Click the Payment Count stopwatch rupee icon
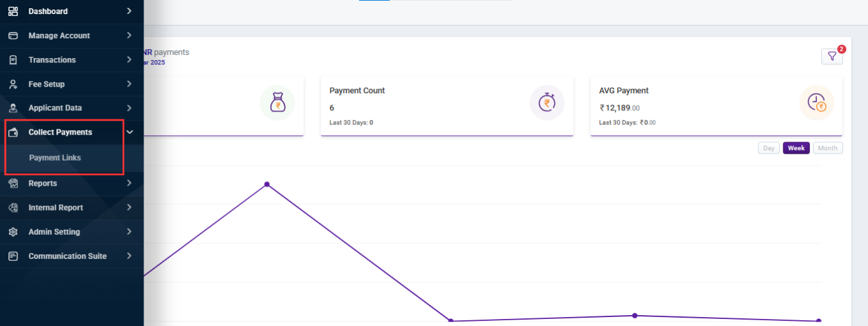 [x=547, y=102]
